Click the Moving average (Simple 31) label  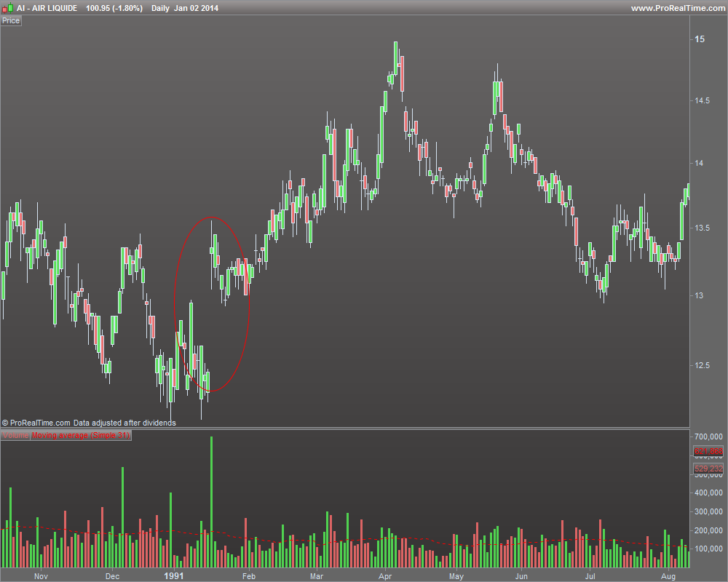(81, 435)
